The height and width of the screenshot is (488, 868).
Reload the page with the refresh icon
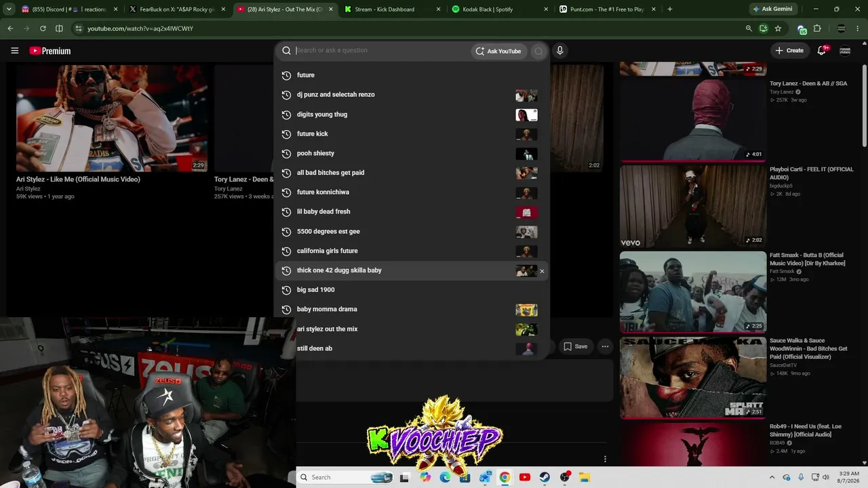coord(43,28)
